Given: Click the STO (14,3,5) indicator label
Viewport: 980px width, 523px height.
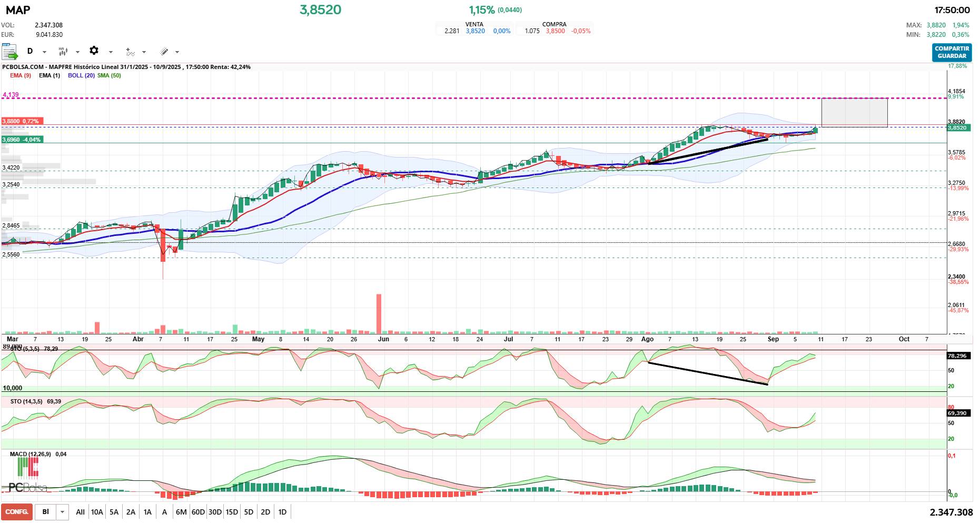Looking at the screenshot, I should pos(26,401).
